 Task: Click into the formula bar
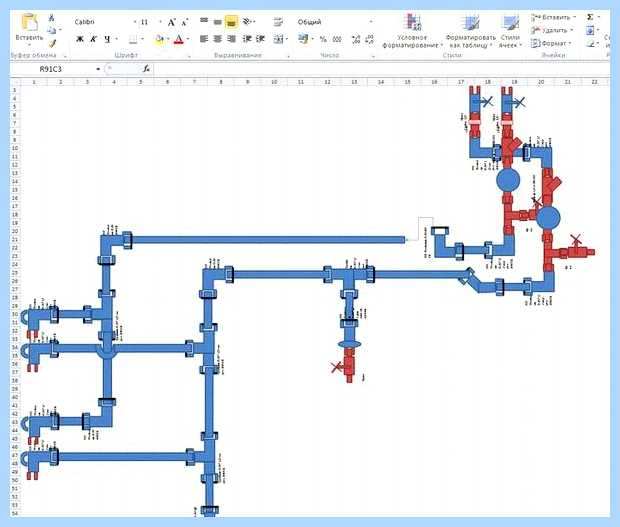(382, 69)
